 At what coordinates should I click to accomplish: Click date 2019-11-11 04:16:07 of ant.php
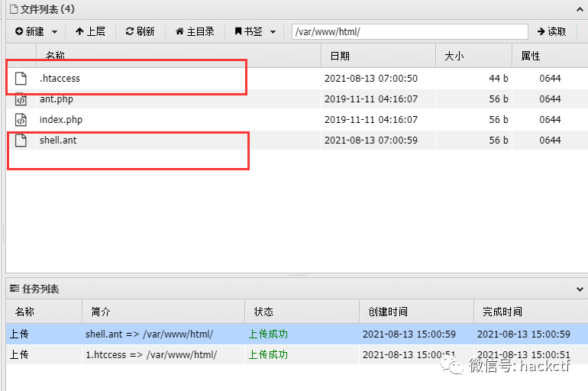[371, 99]
